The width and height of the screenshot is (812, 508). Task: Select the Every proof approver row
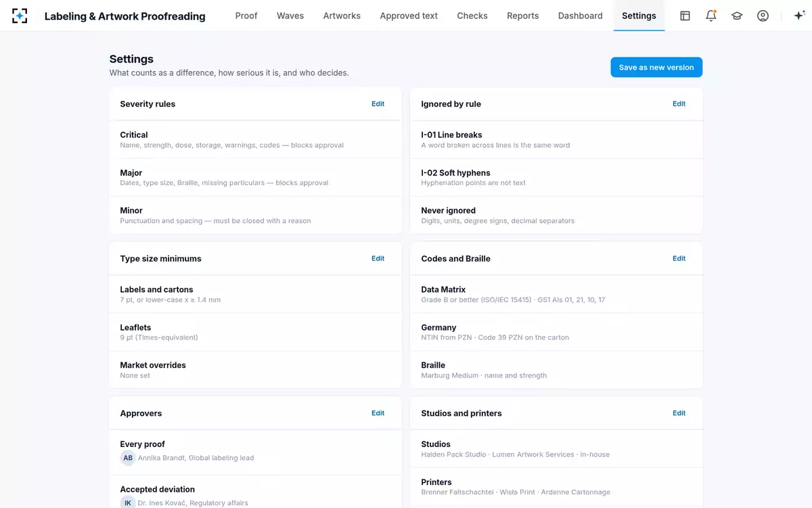pyautogui.click(x=255, y=452)
